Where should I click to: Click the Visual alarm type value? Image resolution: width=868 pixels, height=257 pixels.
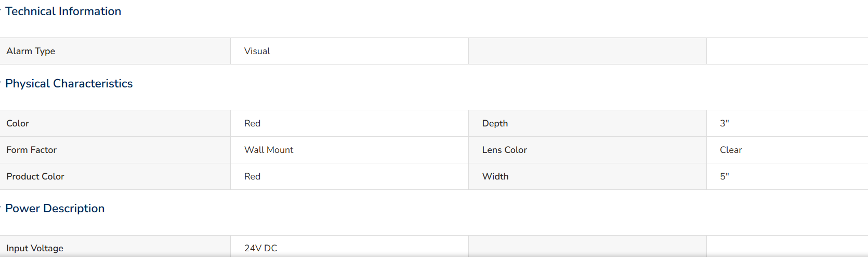click(x=257, y=51)
